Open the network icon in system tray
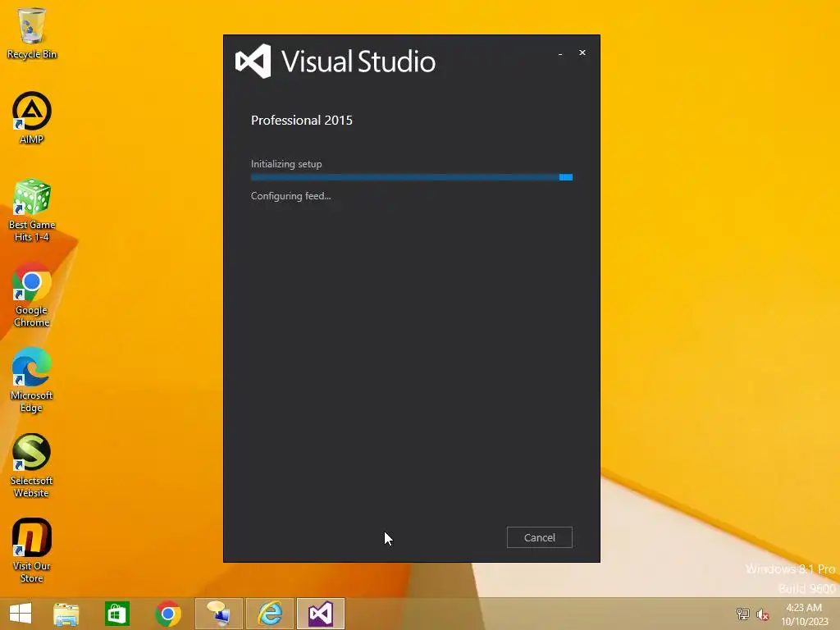840x630 pixels. coord(742,614)
